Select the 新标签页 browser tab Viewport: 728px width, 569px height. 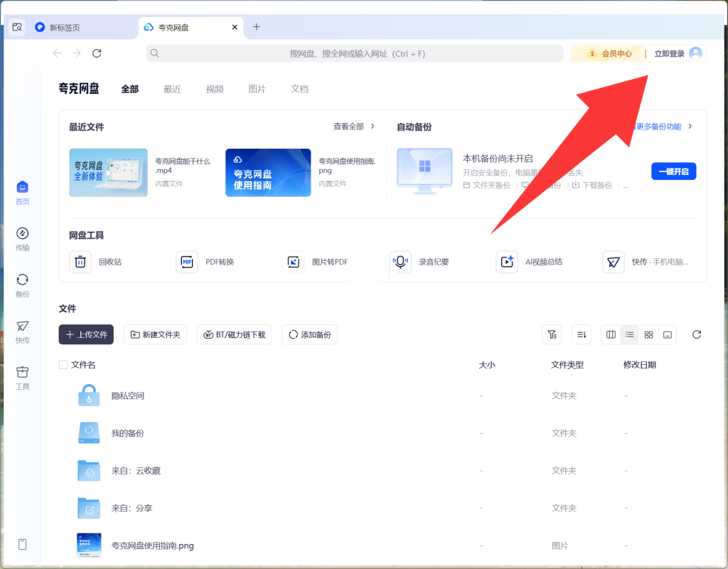84,28
